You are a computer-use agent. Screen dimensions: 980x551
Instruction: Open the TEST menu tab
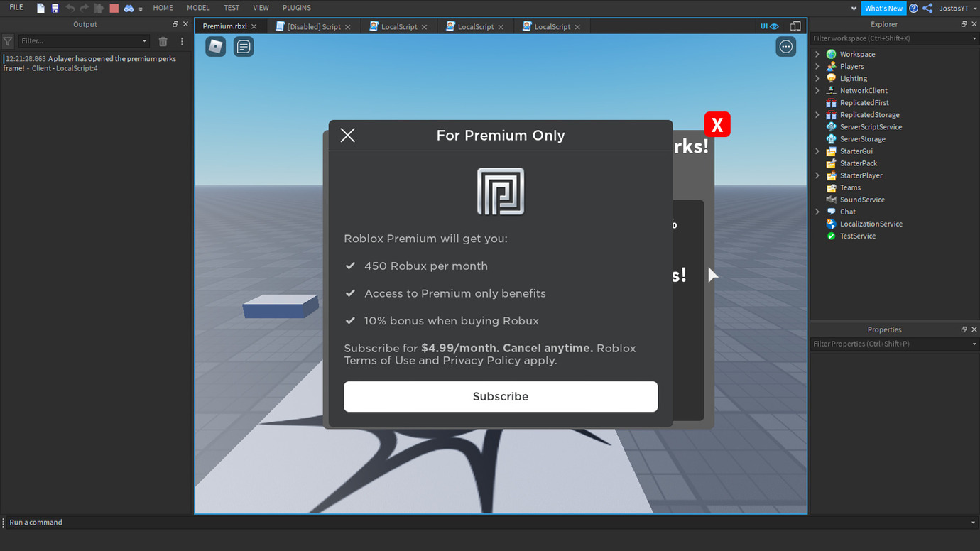click(231, 7)
